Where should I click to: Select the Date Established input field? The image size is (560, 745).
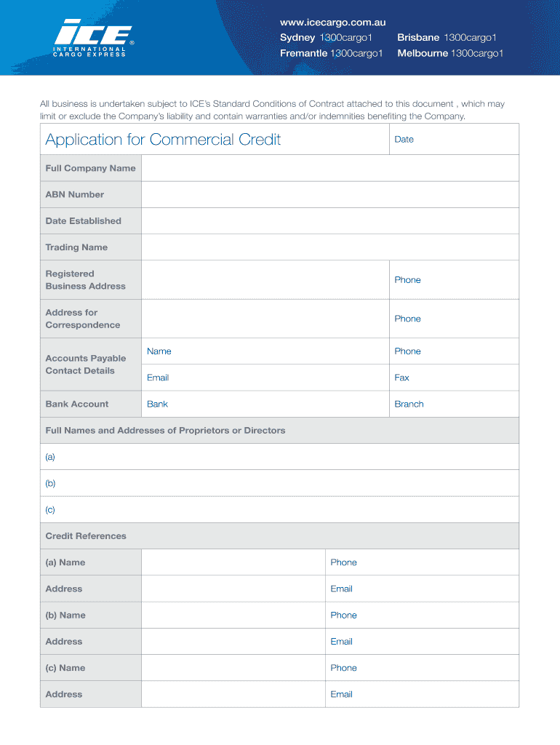tap(329, 221)
